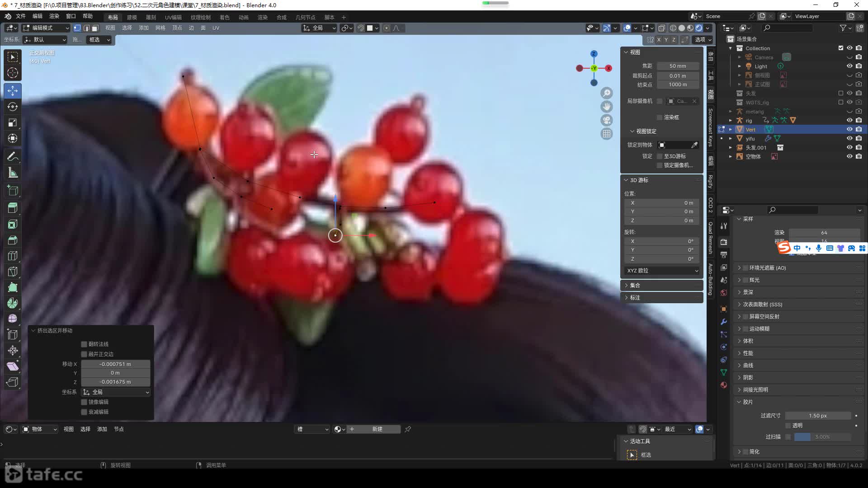Select the Cursor tool
The image size is (868, 488).
point(13,73)
